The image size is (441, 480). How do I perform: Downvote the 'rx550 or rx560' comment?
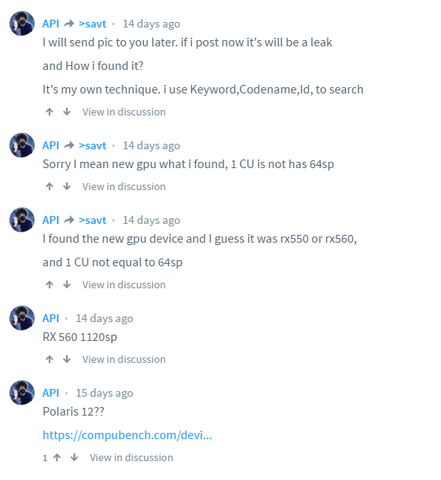point(67,285)
